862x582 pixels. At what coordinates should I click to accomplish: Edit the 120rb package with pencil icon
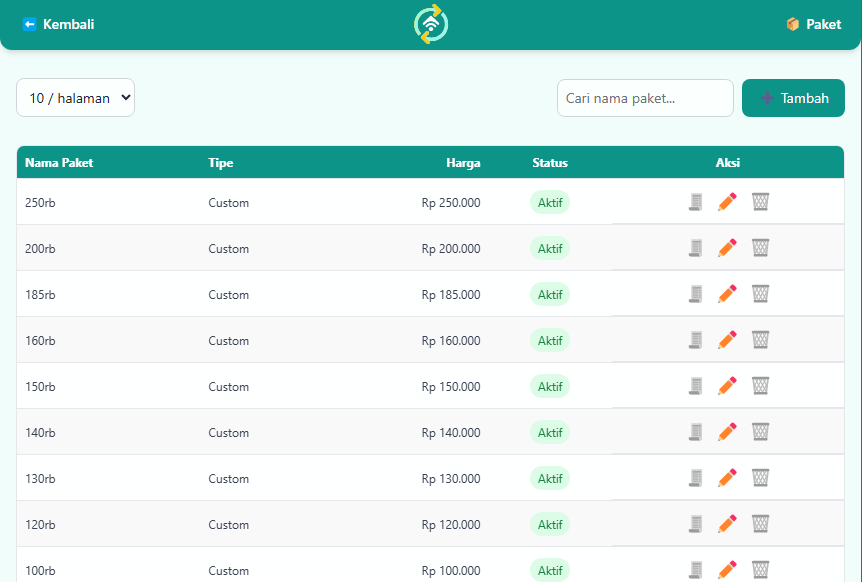coord(727,523)
